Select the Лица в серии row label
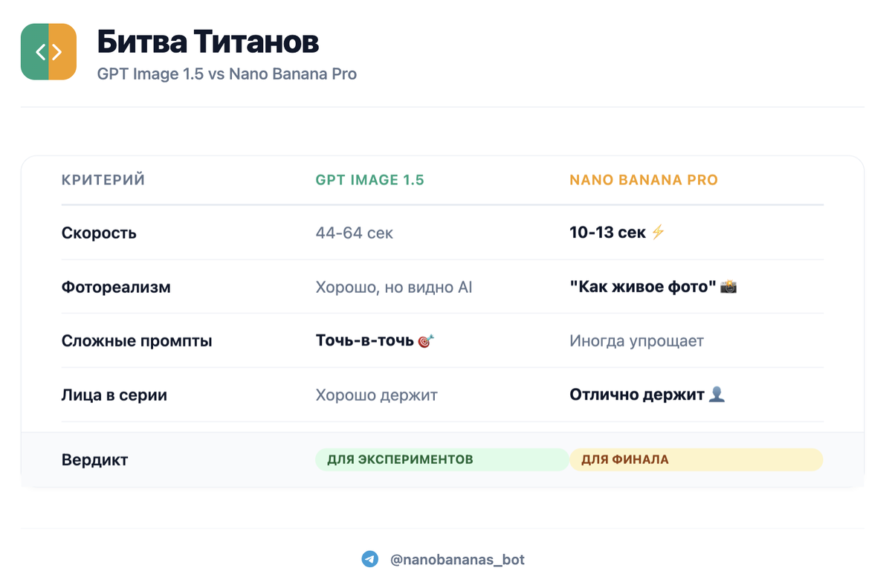This screenshot has height=588, width=892. pyautogui.click(x=114, y=395)
